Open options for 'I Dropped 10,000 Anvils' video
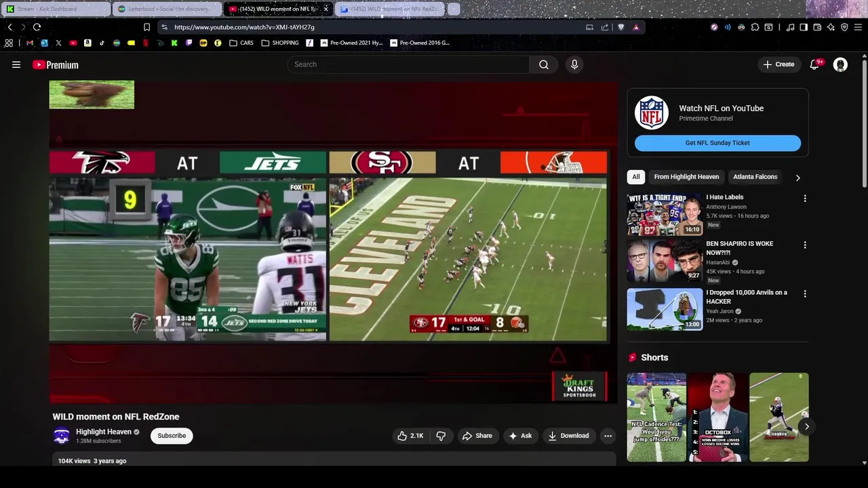Screen dimensions: 868x488 (x=805, y=293)
